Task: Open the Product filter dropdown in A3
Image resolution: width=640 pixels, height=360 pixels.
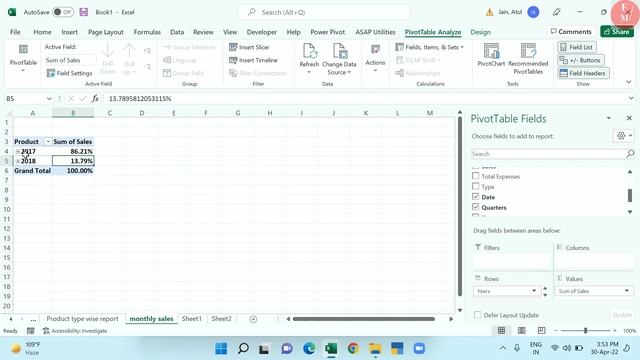Action: pyautogui.click(x=48, y=142)
